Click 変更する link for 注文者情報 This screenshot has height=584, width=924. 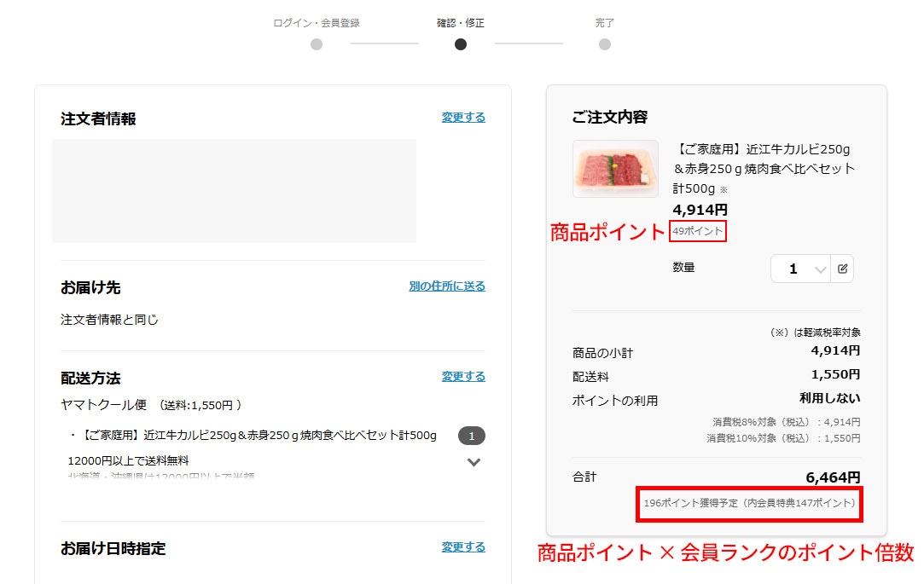(x=463, y=117)
